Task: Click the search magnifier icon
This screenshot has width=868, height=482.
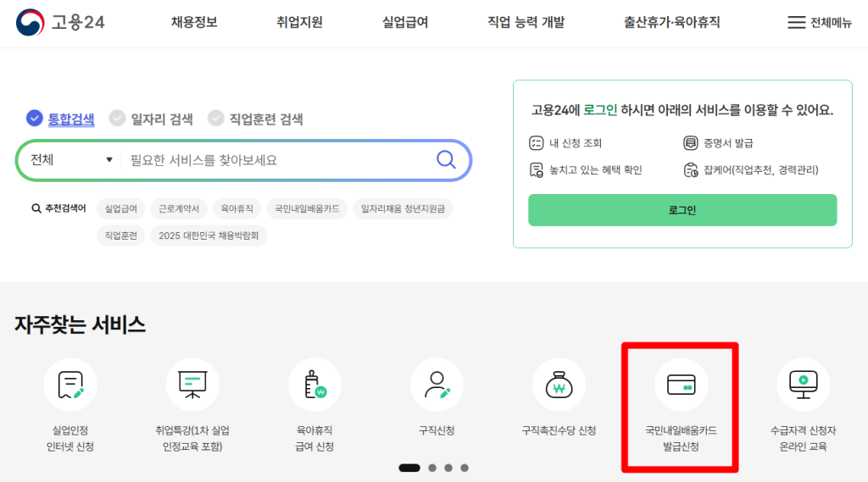Action: point(446,160)
